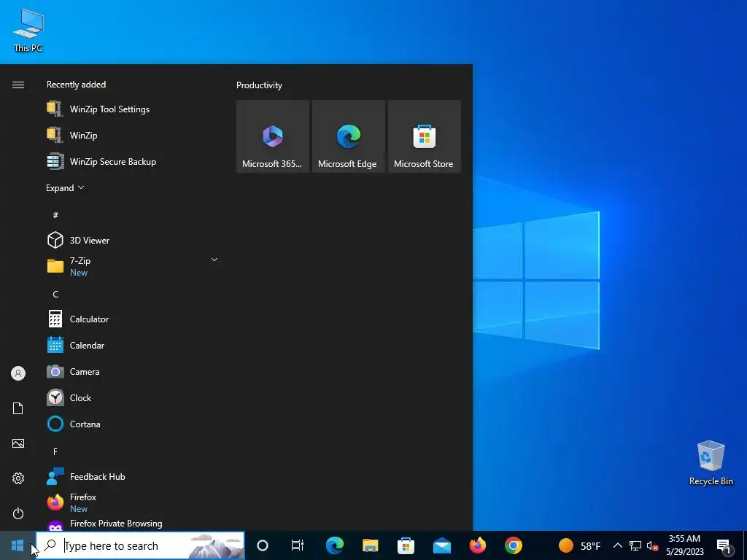Open WinZip Secure Backup app
The width and height of the screenshot is (747, 560).
coord(133,161)
